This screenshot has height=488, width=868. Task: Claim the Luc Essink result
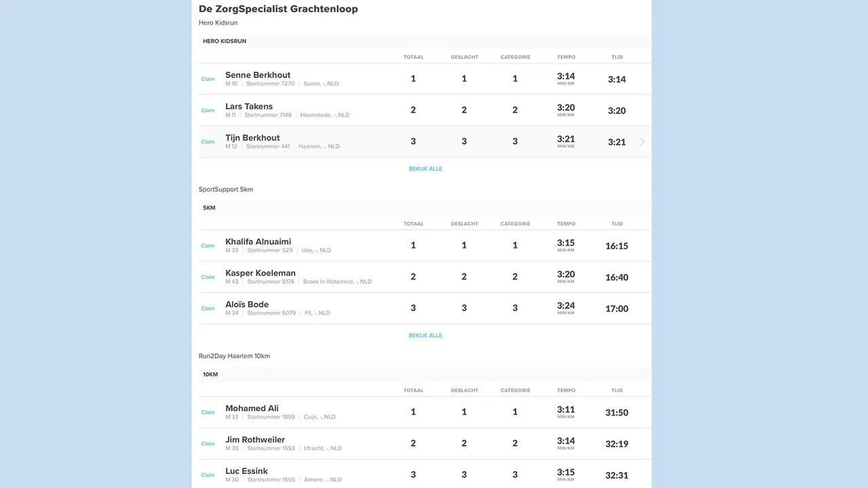[208, 475]
